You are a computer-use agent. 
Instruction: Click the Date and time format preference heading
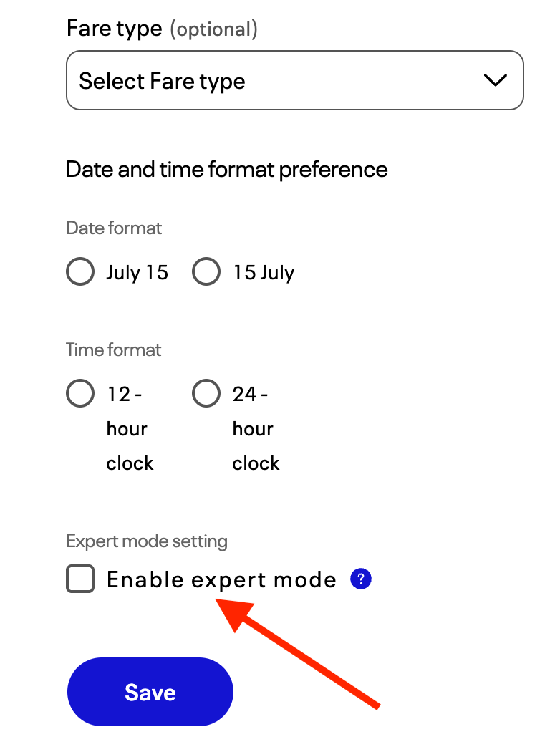pyautogui.click(x=227, y=170)
